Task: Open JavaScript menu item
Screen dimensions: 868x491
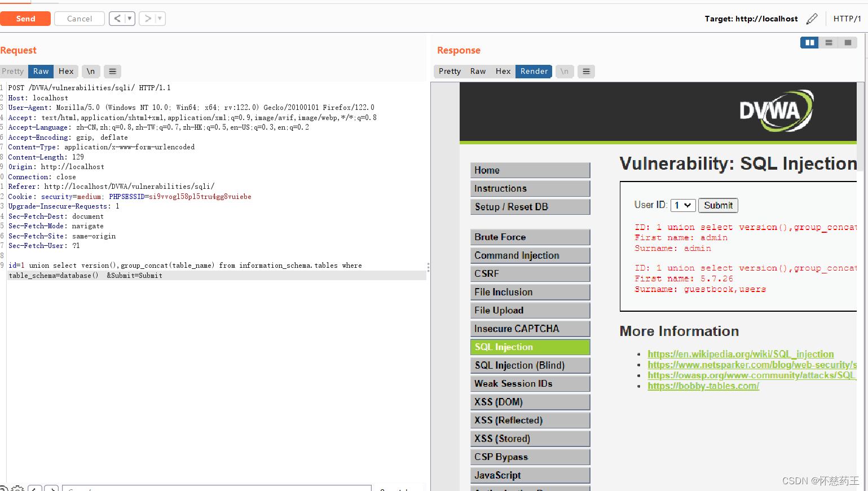Action: coord(530,475)
